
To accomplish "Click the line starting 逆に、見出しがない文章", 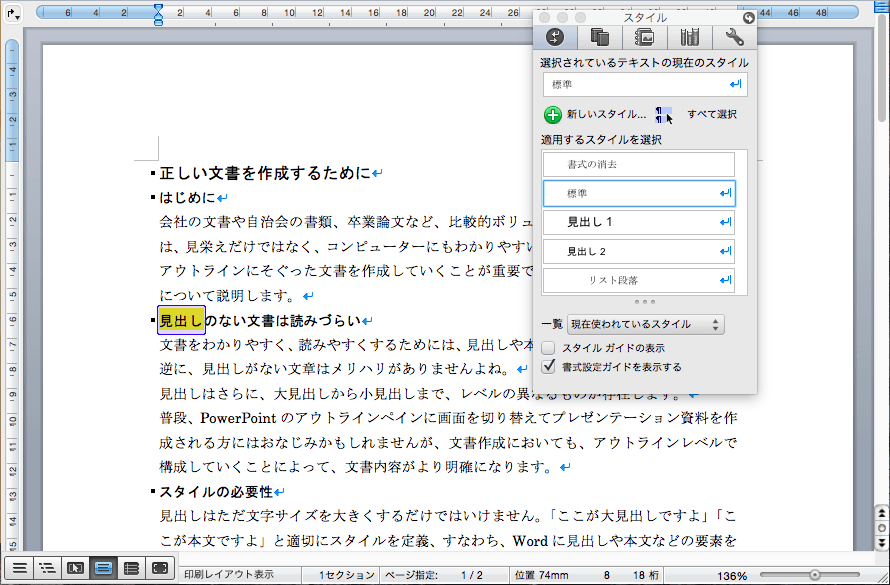I will (x=335, y=369).
